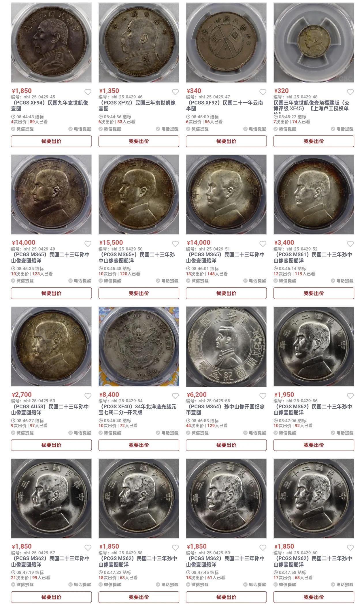Image resolution: width=364 pixels, height=604 pixels.
Task: Tap heart icon for ¥15,500 MS65+ 船洋 lot
Action: click(176, 244)
